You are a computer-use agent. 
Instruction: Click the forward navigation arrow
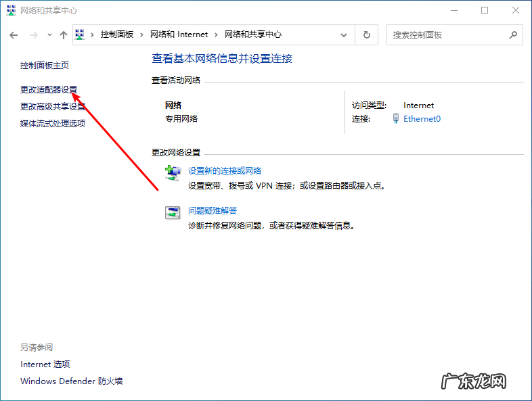pos(34,35)
